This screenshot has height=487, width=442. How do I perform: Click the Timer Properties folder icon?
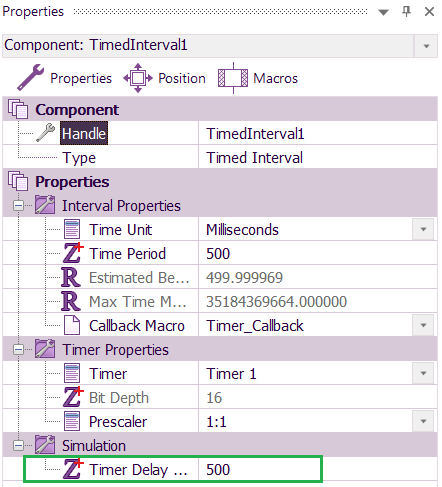(x=45, y=349)
